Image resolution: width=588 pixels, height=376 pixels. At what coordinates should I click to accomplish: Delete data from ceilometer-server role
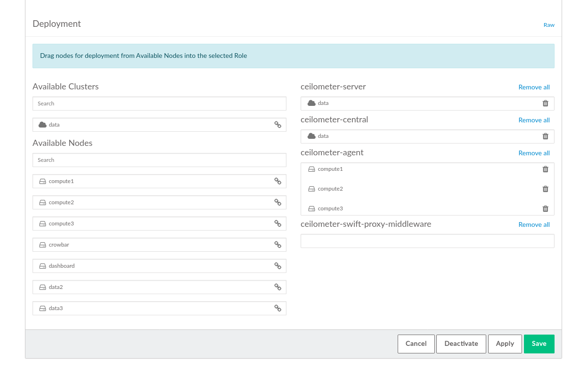point(545,104)
